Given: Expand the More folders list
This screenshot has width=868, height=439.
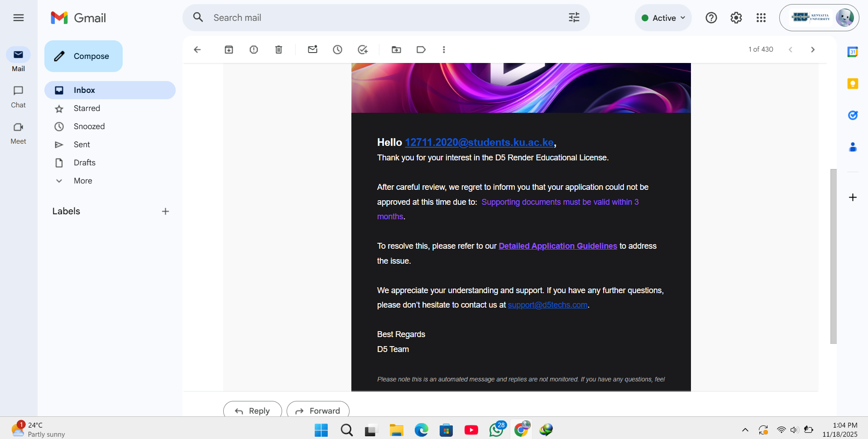Looking at the screenshot, I should pos(83,181).
